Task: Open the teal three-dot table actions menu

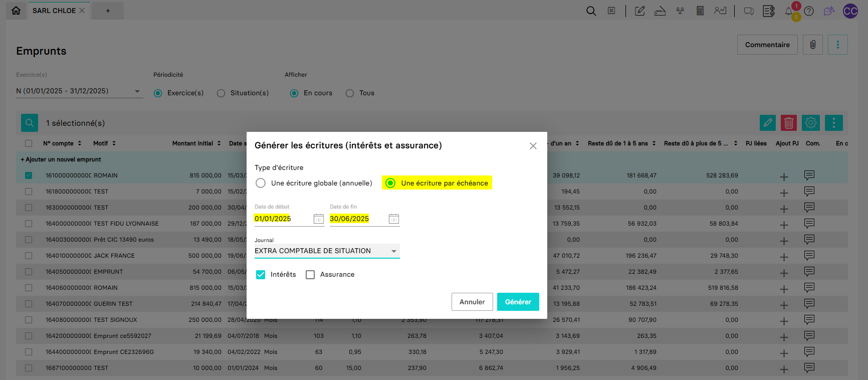Action: [833, 123]
